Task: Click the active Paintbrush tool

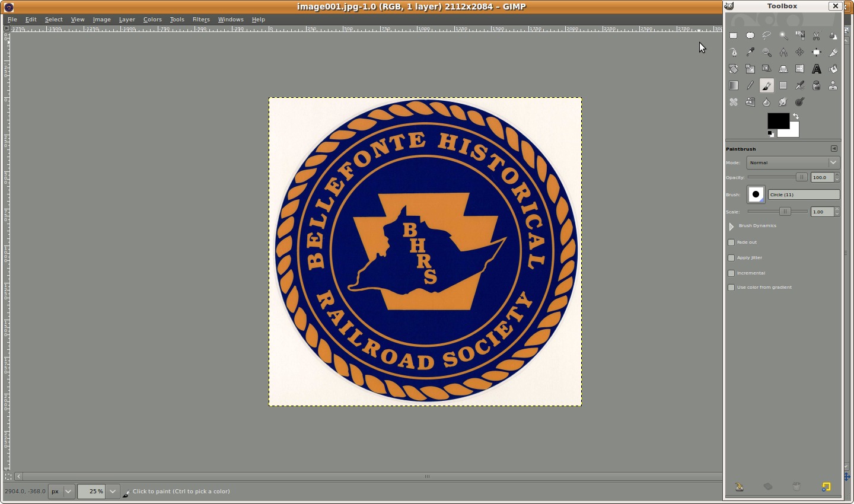Action: [767, 85]
